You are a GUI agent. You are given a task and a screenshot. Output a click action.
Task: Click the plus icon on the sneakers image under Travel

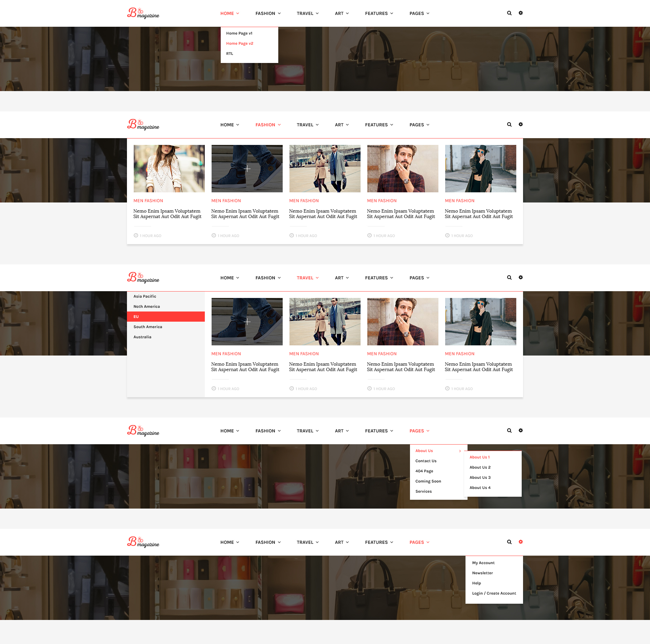pyautogui.click(x=247, y=322)
